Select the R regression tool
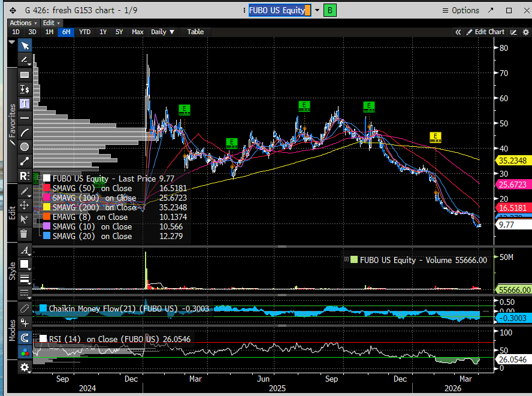Screen dimensions: 532x396 pyautogui.click(x=25, y=176)
